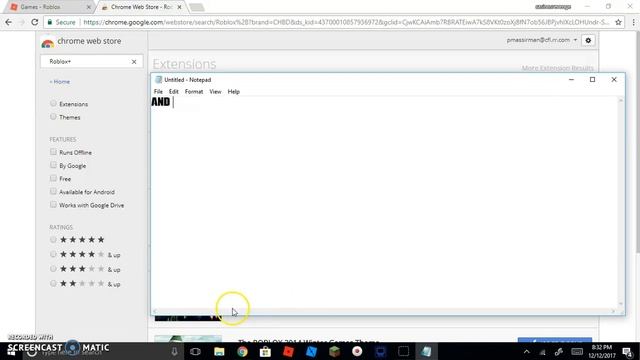Open Minecraft from the taskbar

[334, 351]
